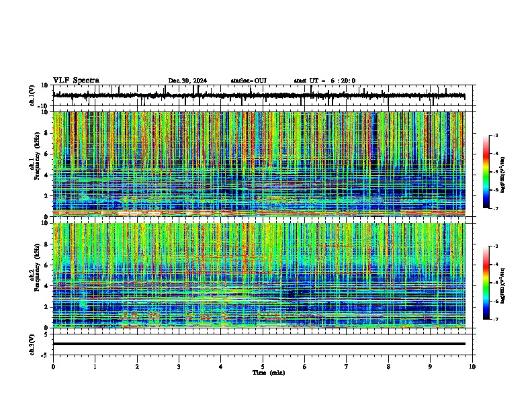
Task: Click the 'start UT = 6:20:0' text
Action: pyautogui.click(x=324, y=81)
